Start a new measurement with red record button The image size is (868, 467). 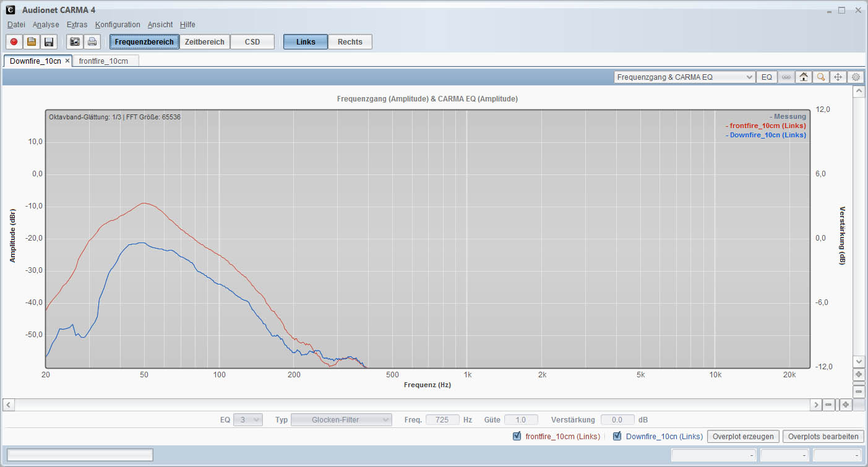point(14,42)
